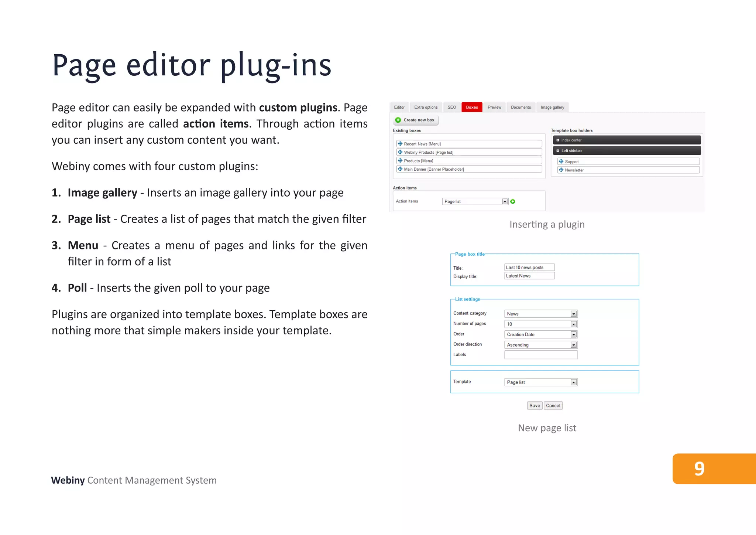Image resolution: width=756 pixels, height=535 pixels.
Task: Select the Webiny Products [Page list] existing box
Action: (469, 152)
